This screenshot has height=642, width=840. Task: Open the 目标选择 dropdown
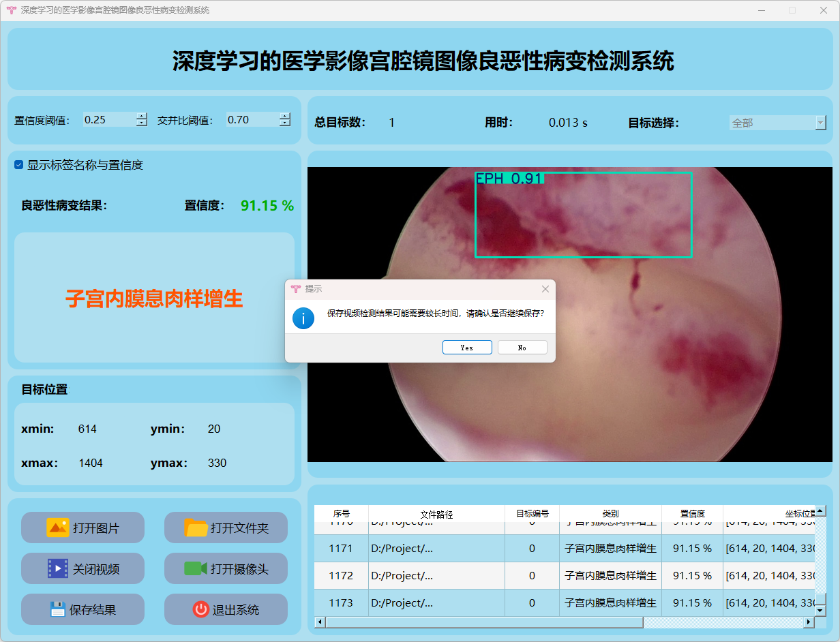[820, 123]
